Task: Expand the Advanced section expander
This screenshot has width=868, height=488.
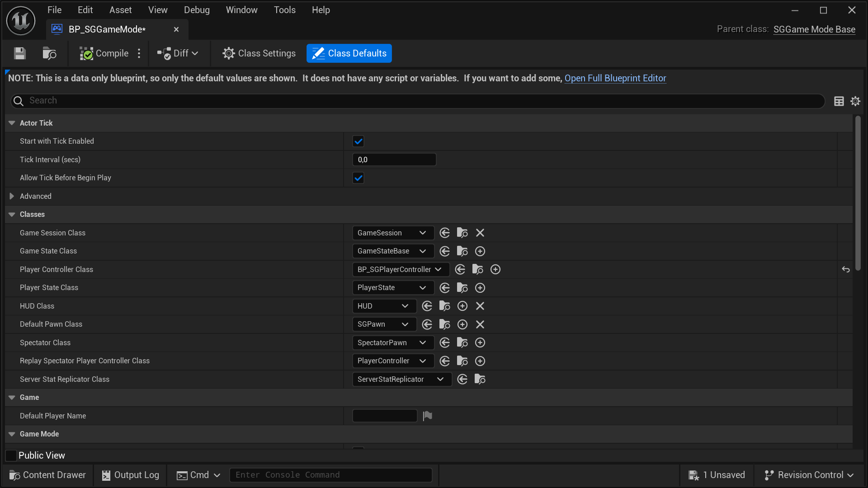Action: (11, 196)
